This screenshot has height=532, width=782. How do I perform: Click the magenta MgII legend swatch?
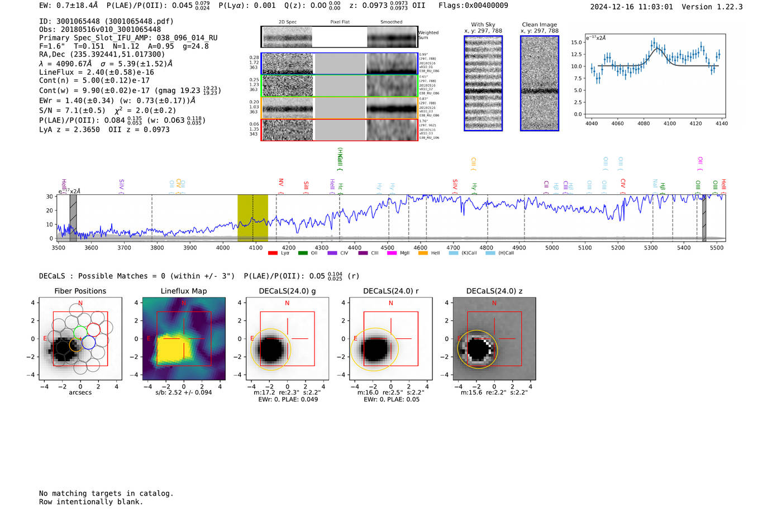coord(392,253)
